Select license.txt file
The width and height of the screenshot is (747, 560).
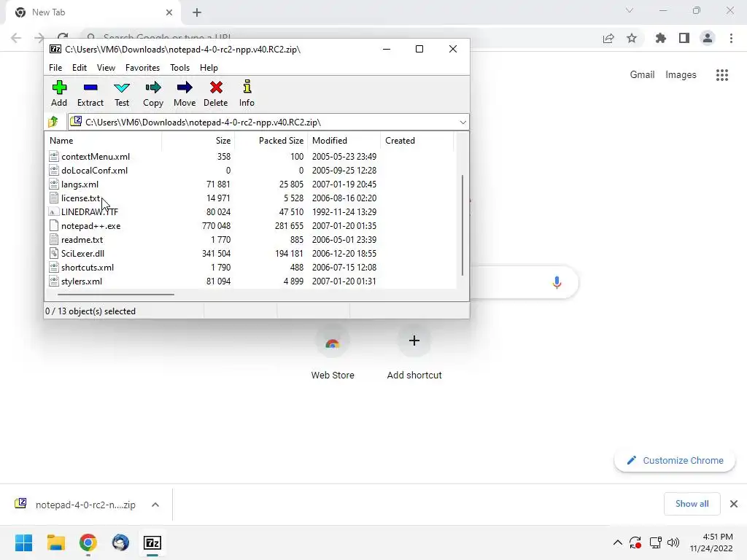pos(80,198)
